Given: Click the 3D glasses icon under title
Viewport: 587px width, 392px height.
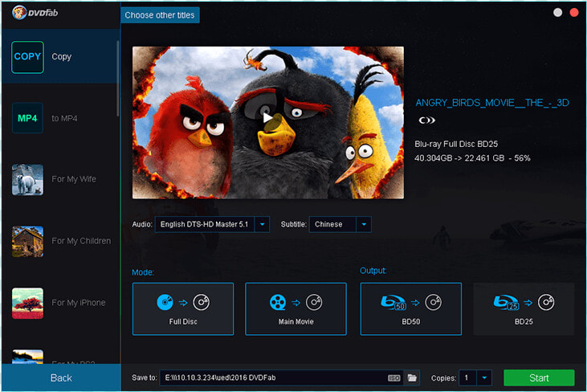Looking at the screenshot, I should pyautogui.click(x=426, y=120).
